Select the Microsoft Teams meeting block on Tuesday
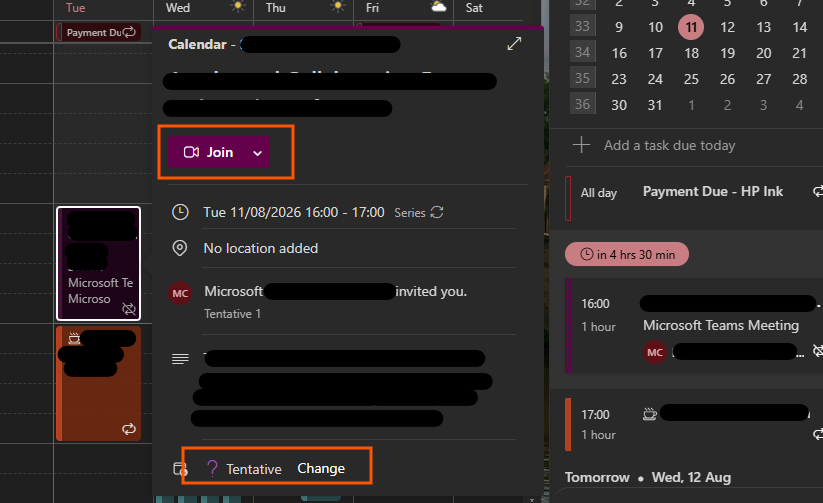The width and height of the screenshot is (823, 503). [x=99, y=263]
